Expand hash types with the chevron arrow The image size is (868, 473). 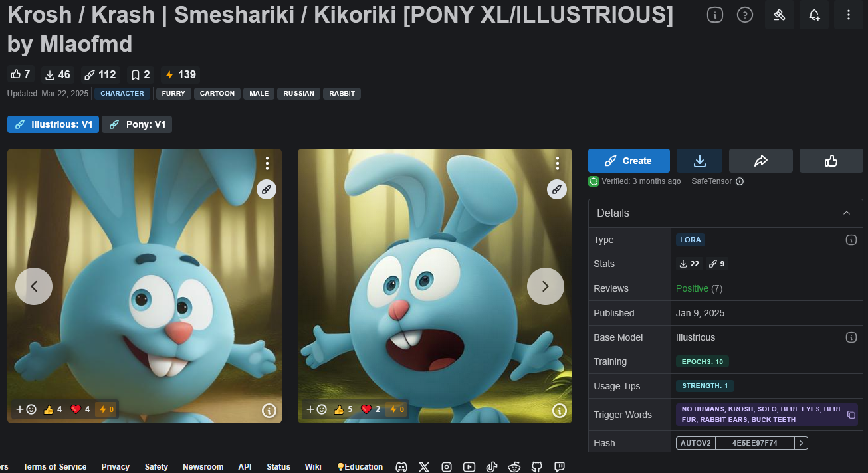pos(801,443)
